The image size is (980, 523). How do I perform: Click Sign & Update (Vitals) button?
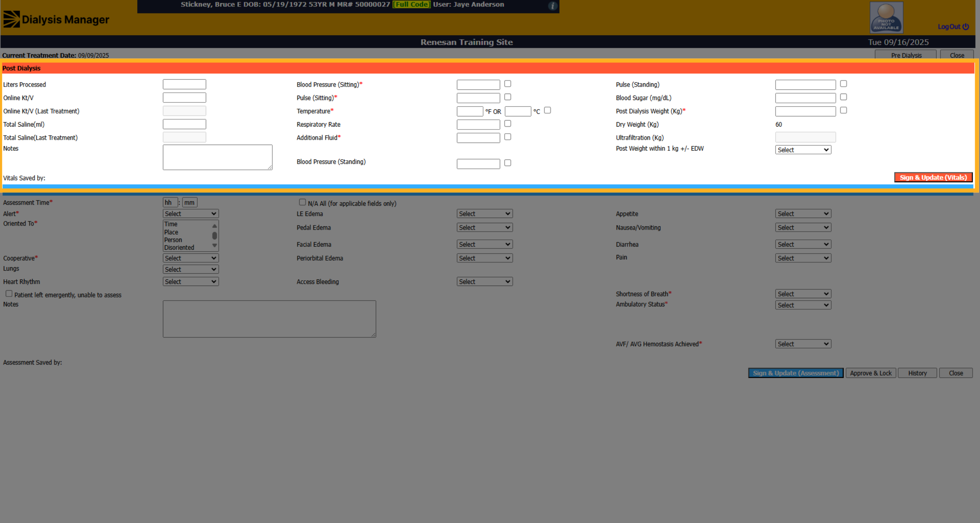click(933, 177)
